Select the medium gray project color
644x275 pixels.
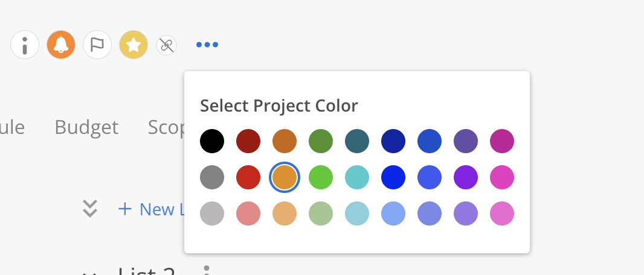click(x=212, y=177)
